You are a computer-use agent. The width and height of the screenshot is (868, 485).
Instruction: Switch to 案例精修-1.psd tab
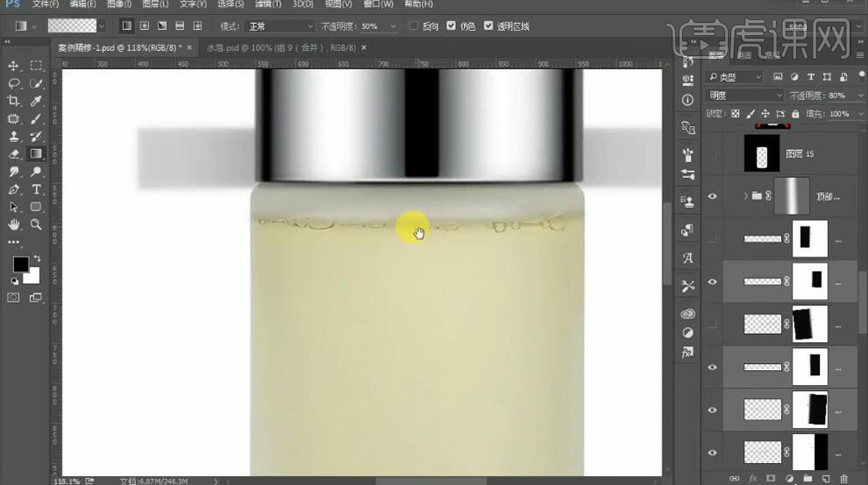coord(119,47)
